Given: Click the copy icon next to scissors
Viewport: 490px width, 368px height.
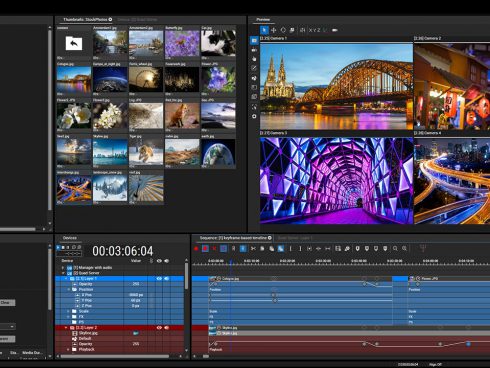Looking at the screenshot, I should pyautogui.click(x=262, y=248).
